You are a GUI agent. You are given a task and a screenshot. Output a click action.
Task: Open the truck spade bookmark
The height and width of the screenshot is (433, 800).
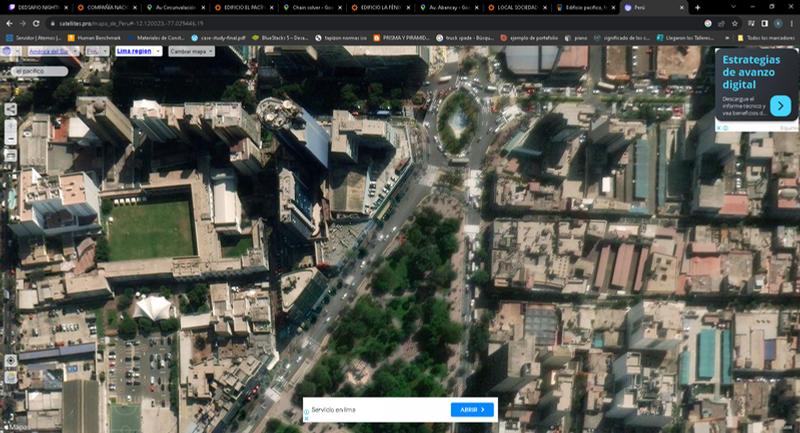465,38
